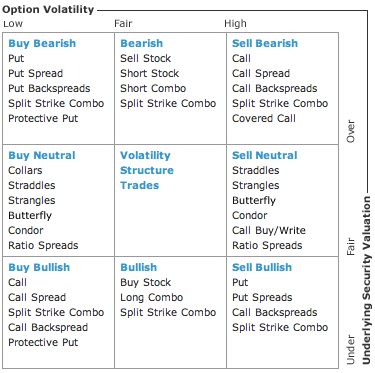Select Short Combo in Bearish cell
Image resolution: width=375 pixels, height=373 pixels.
pyautogui.click(x=153, y=88)
